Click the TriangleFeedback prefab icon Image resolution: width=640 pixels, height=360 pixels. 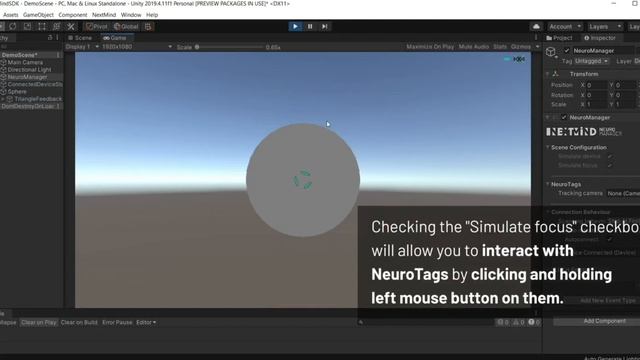click(10, 99)
